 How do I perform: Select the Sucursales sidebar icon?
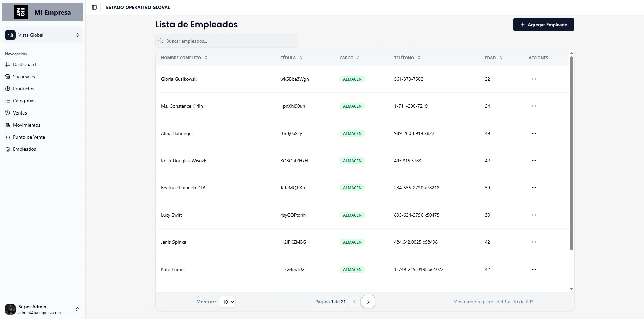(7, 77)
